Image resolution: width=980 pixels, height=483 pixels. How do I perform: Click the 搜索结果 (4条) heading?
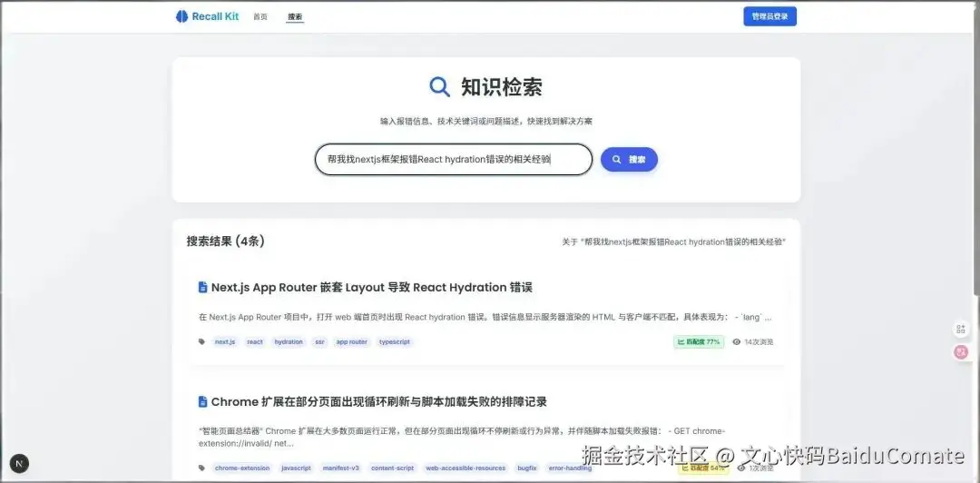(225, 241)
